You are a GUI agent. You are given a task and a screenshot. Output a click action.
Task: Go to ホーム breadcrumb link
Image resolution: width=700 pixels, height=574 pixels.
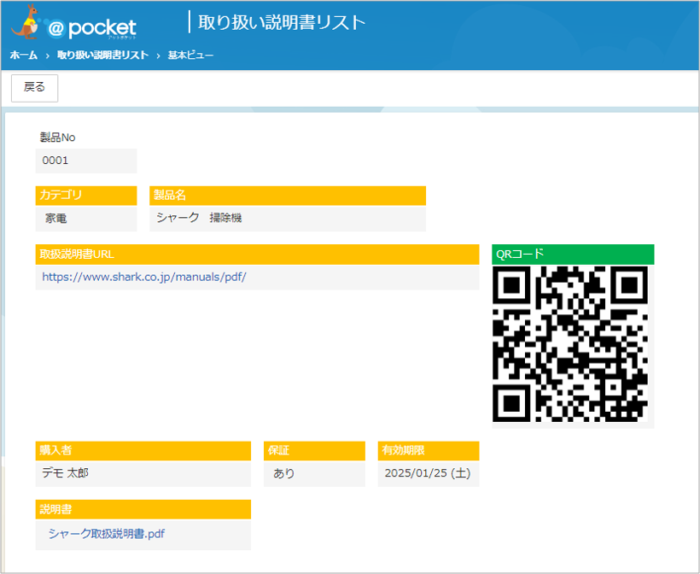pyautogui.click(x=24, y=55)
